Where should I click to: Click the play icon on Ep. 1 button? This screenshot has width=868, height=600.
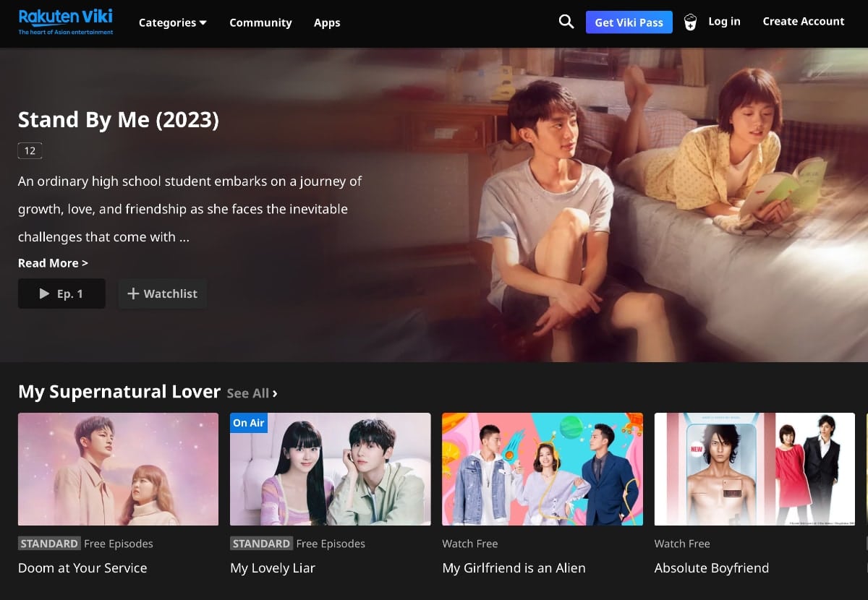(x=45, y=293)
